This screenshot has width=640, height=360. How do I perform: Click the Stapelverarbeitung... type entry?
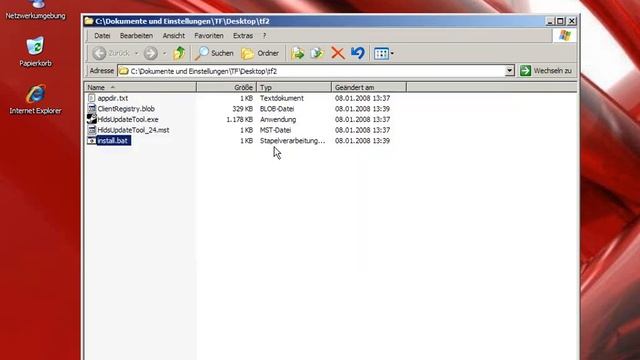pos(292,141)
